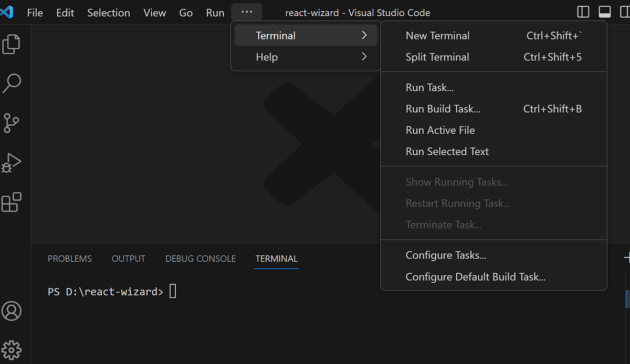Click the VS Code logo icon
This screenshot has height=364, width=630.
(7, 12)
